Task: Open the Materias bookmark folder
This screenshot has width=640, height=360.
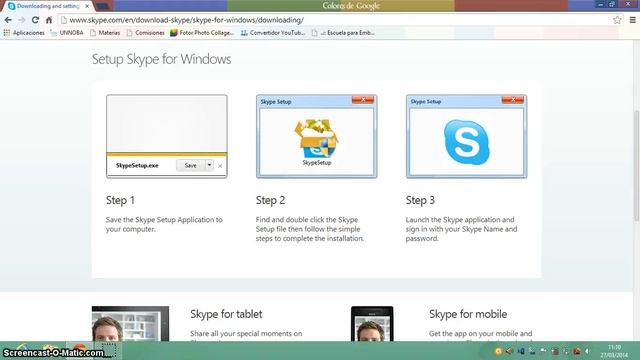Action: pos(105,33)
